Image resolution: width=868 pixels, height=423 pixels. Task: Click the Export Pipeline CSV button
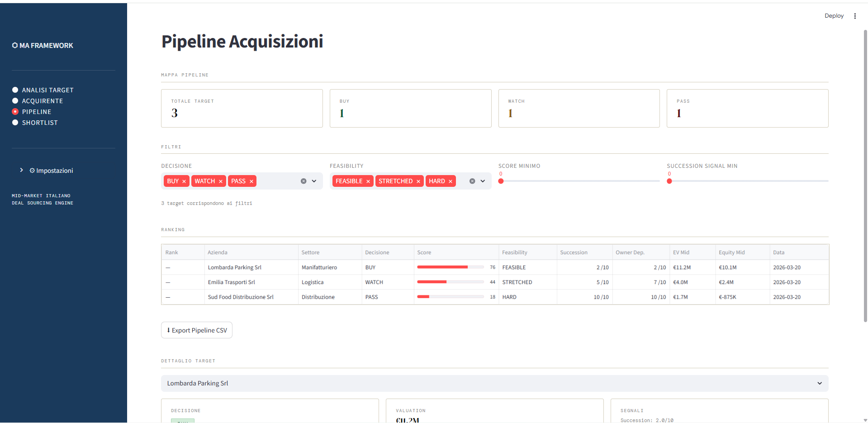coord(196,330)
